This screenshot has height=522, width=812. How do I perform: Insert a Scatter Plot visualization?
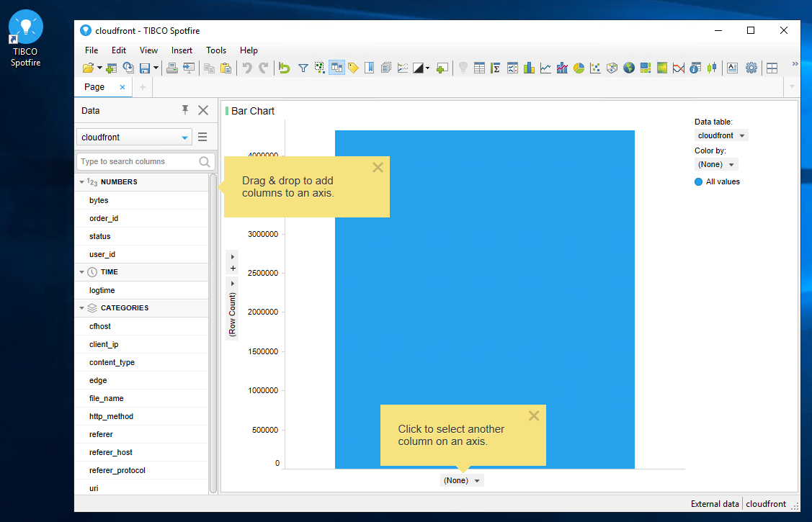(596, 68)
